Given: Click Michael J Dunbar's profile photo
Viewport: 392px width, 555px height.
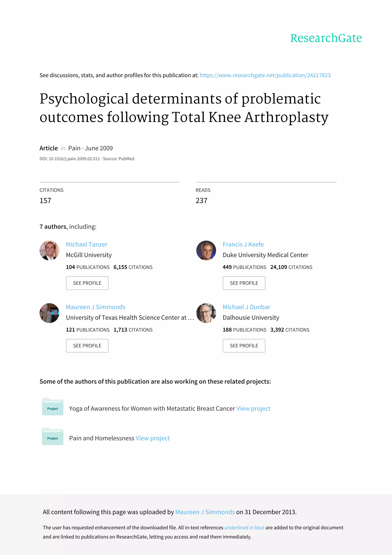Looking at the screenshot, I should 206,313.
